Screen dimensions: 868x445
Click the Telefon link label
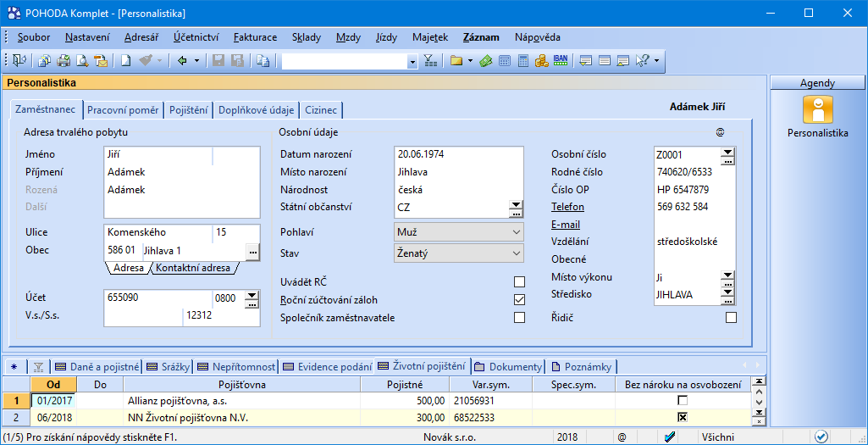[x=568, y=207]
